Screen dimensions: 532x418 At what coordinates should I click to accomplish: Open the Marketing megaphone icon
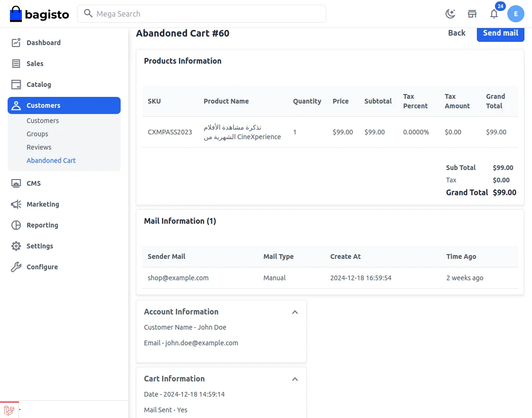(x=16, y=204)
